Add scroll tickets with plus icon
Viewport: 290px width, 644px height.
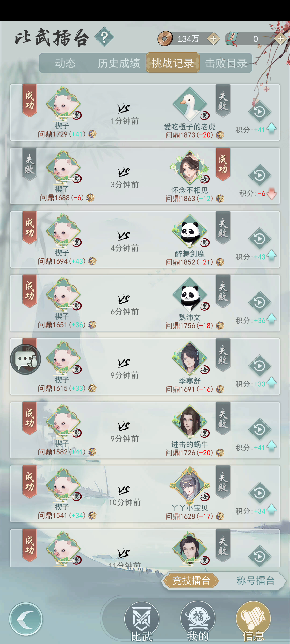click(x=280, y=39)
